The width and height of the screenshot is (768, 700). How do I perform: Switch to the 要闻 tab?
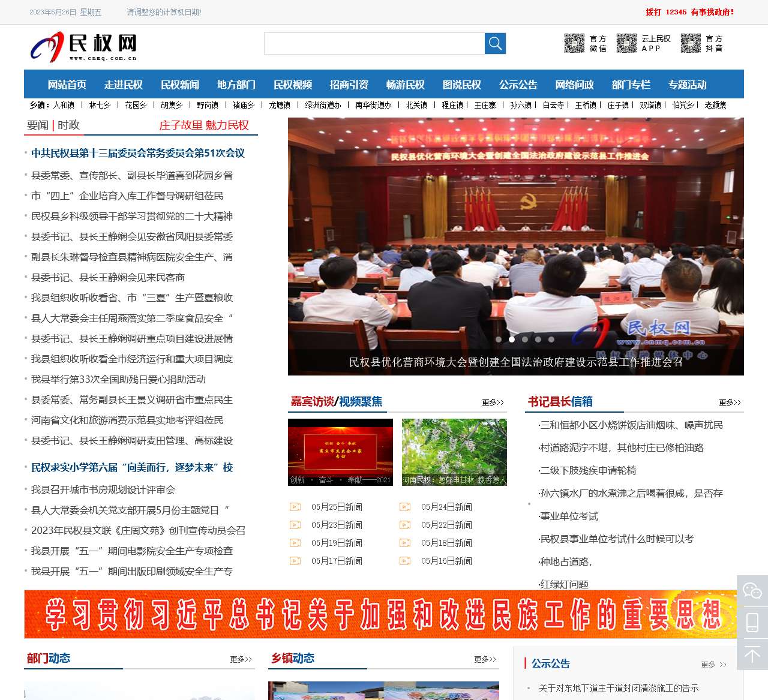coord(38,125)
